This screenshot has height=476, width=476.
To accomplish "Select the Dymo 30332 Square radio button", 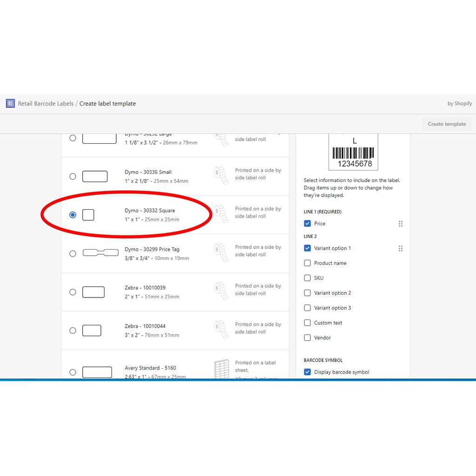I will [x=73, y=215].
